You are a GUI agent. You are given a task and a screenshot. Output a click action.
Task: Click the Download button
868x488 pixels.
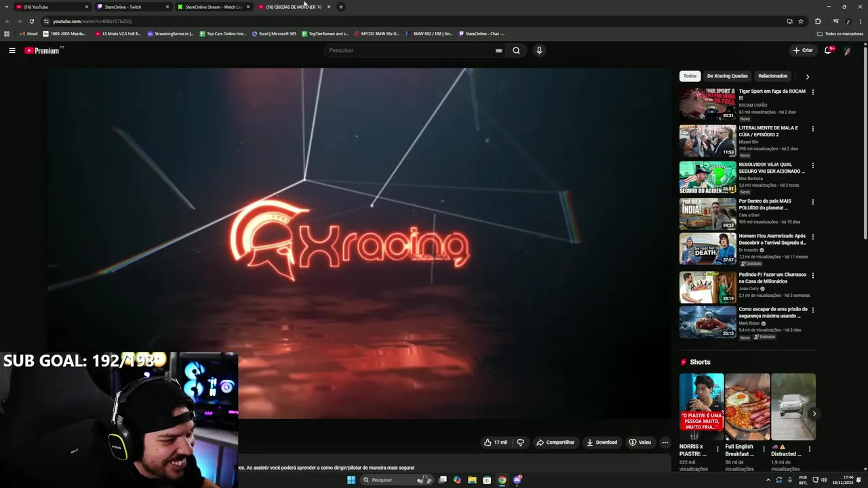click(601, 443)
